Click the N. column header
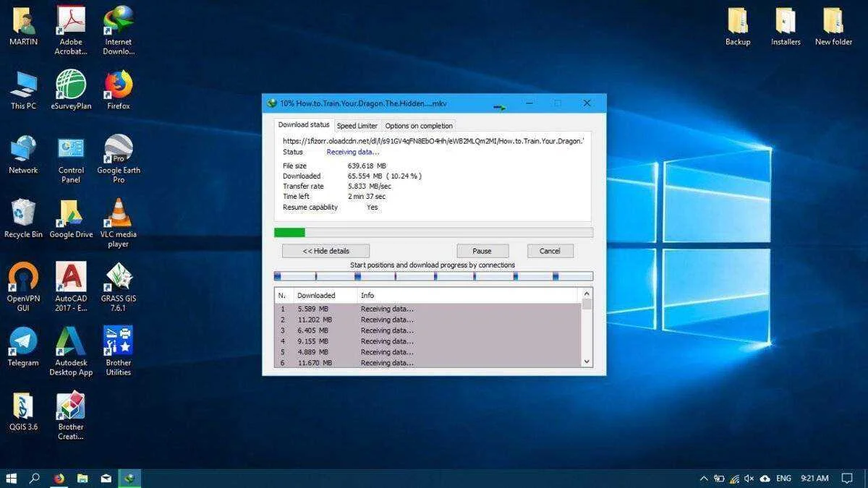The image size is (868, 488). tap(284, 295)
